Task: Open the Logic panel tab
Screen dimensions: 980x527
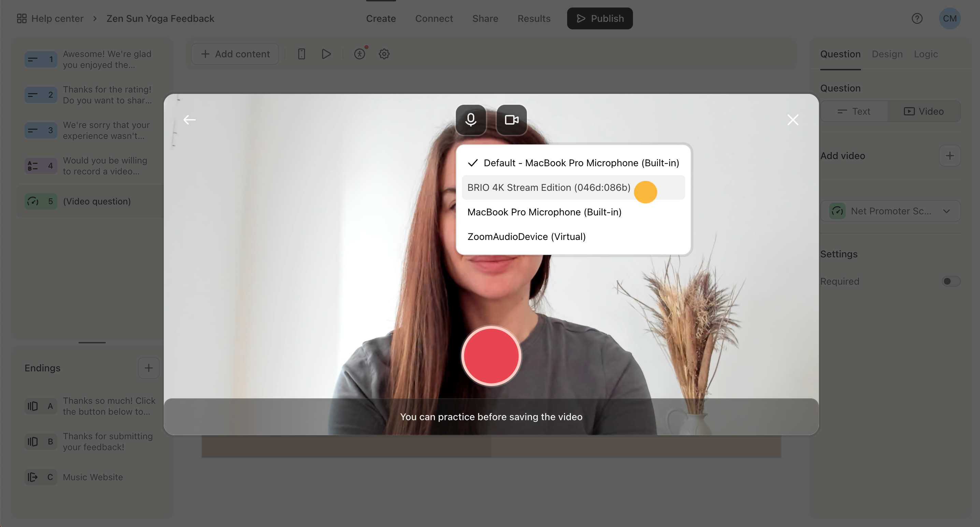Action: pos(926,54)
